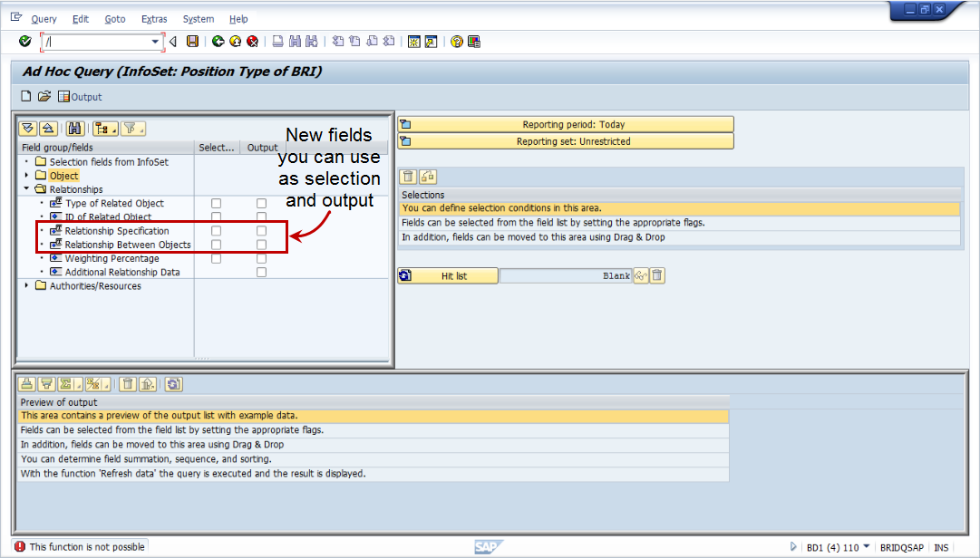Tick Output checkbox for Additional Relationship Data
Viewport: 980px width, 558px height.
pos(261,272)
